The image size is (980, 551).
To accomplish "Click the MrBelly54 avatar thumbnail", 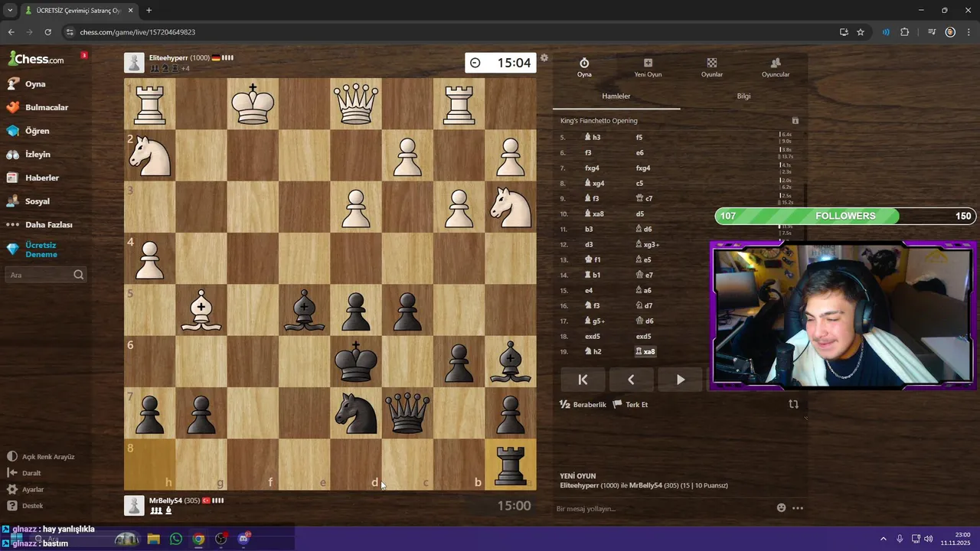I will click(x=134, y=505).
